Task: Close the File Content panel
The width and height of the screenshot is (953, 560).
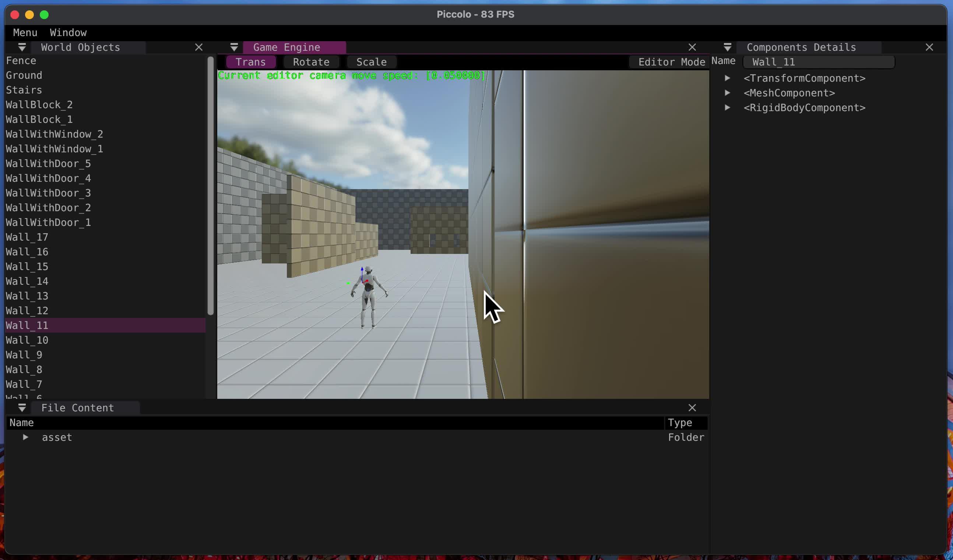Action: click(x=692, y=408)
